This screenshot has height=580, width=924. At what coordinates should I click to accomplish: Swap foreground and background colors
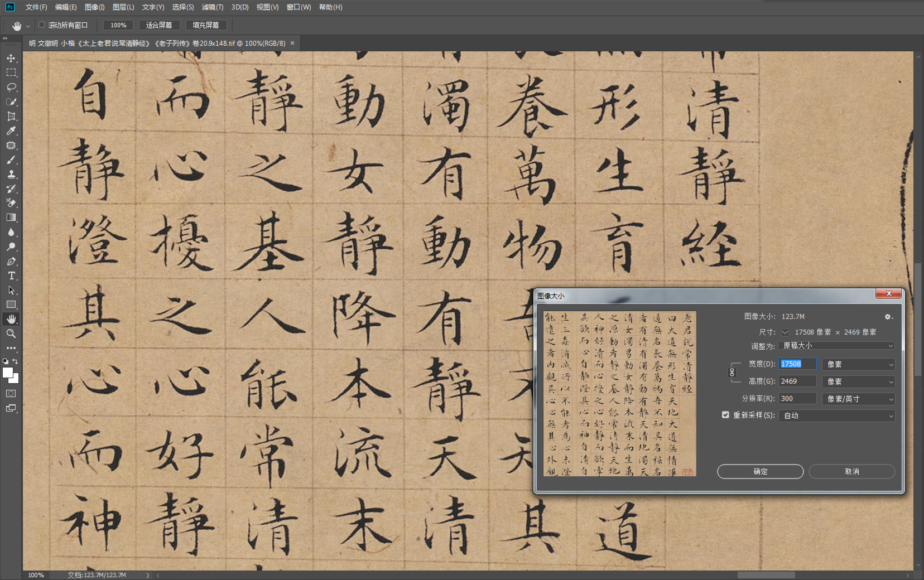[x=16, y=361]
